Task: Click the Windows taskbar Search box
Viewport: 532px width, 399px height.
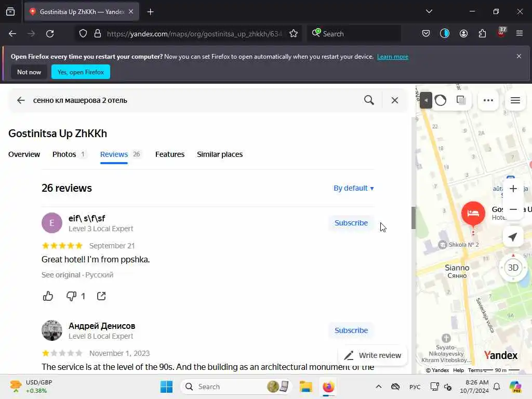Action: tap(236, 387)
